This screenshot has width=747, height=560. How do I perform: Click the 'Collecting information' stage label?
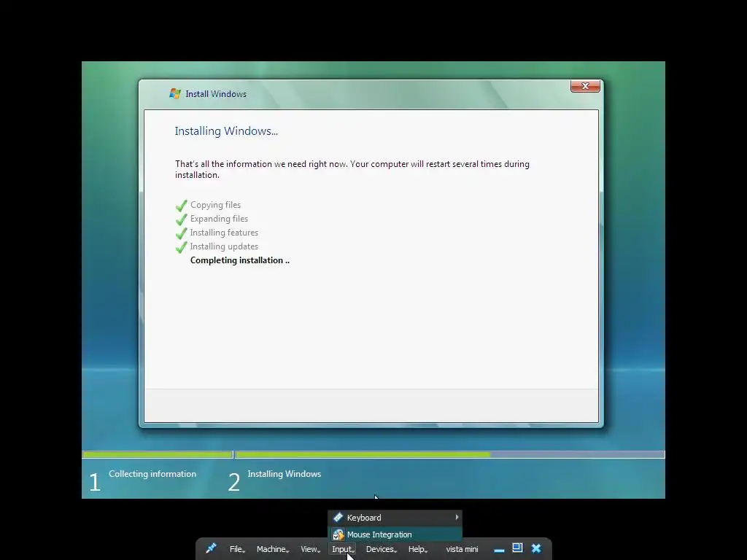[x=152, y=474]
